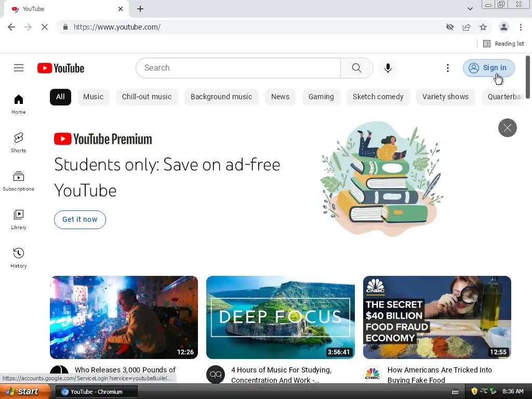This screenshot has width=532, height=399.
Task: Expand the tab search chevron
Action: pos(470,9)
